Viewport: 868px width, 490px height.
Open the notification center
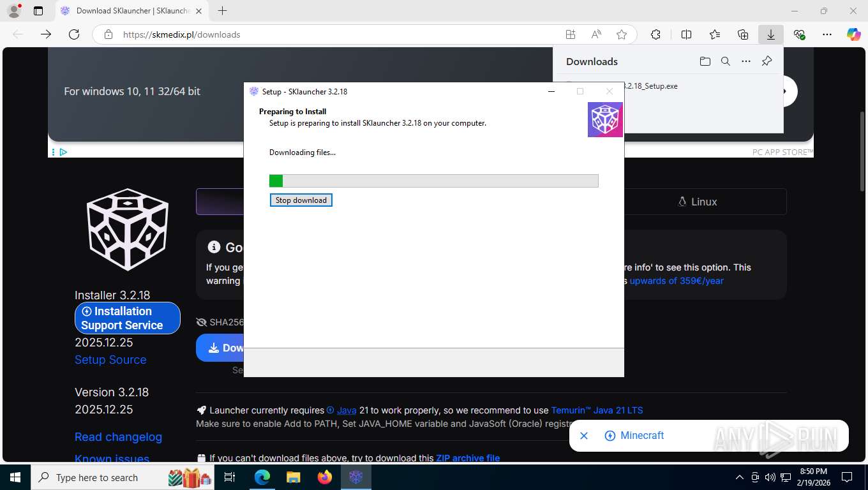[x=847, y=477]
